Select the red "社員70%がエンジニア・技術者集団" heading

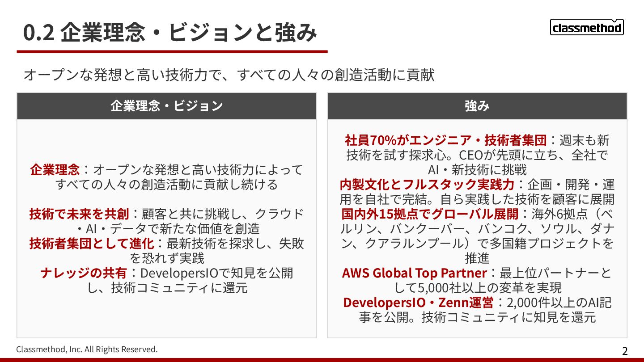pyautogui.click(x=446, y=140)
